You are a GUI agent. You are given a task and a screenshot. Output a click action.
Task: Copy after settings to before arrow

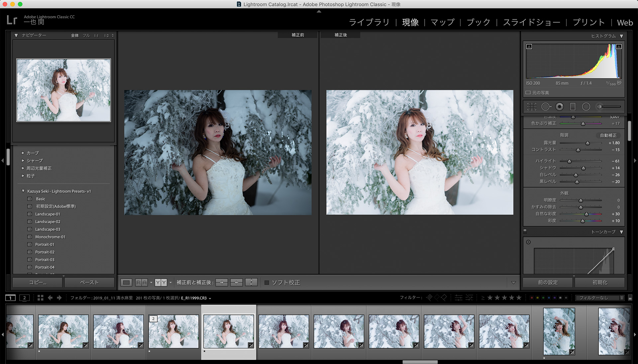pos(237,283)
